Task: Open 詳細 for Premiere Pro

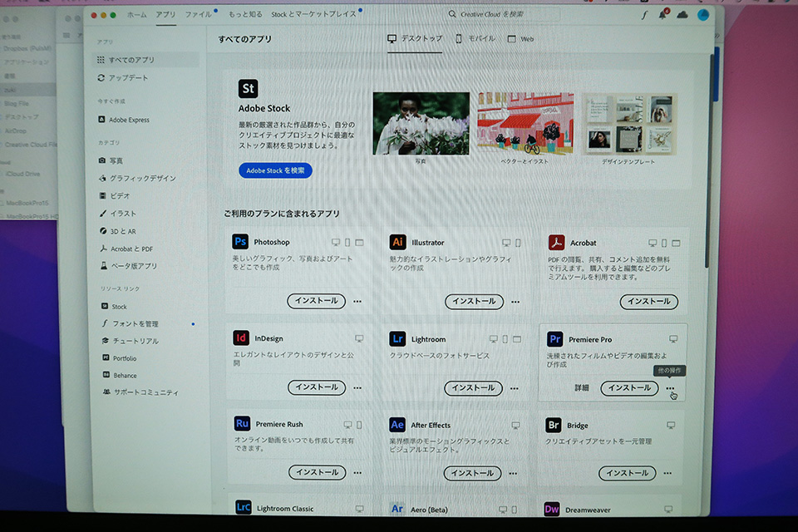Action: [582, 388]
